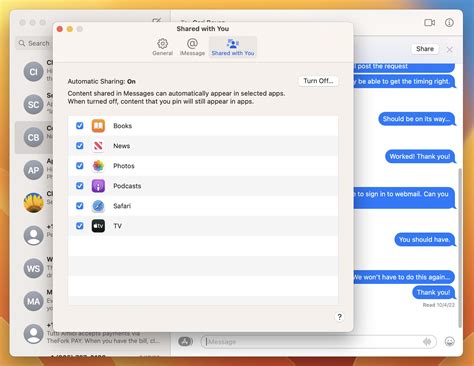Screen dimensions: 474x366
Task: Click the Share button in Messages
Action: coord(425,49)
